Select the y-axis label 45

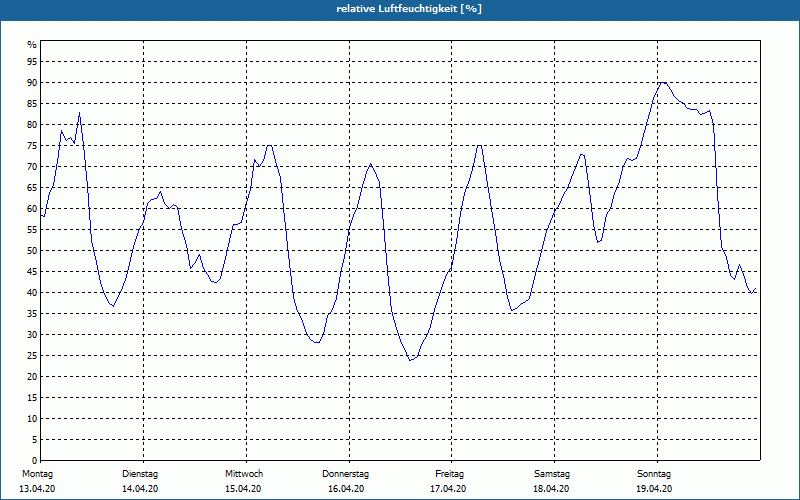(32, 271)
